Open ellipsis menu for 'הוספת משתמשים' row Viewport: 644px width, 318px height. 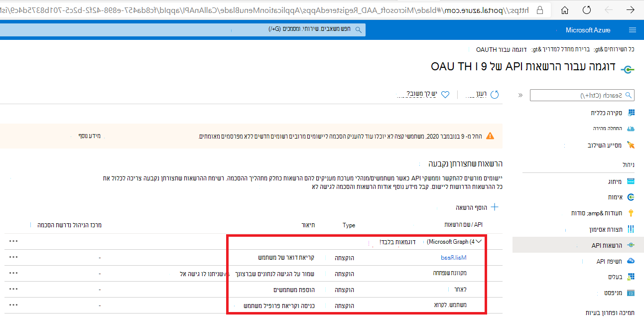pyautogui.click(x=13, y=289)
